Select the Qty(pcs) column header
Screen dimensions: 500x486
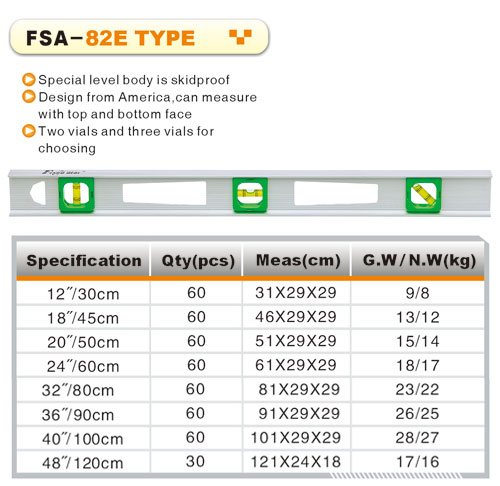click(197, 260)
